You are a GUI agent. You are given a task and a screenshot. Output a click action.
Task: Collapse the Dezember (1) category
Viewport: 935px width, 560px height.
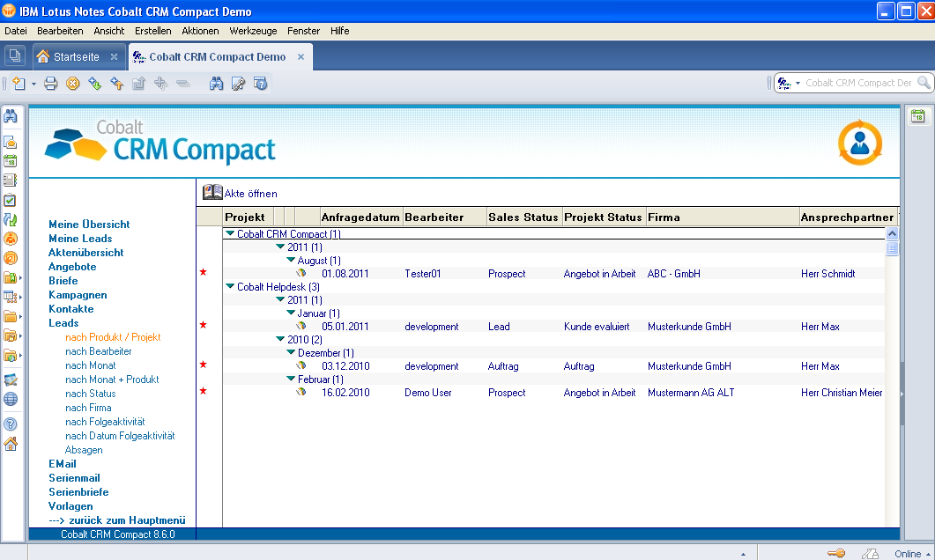click(291, 352)
